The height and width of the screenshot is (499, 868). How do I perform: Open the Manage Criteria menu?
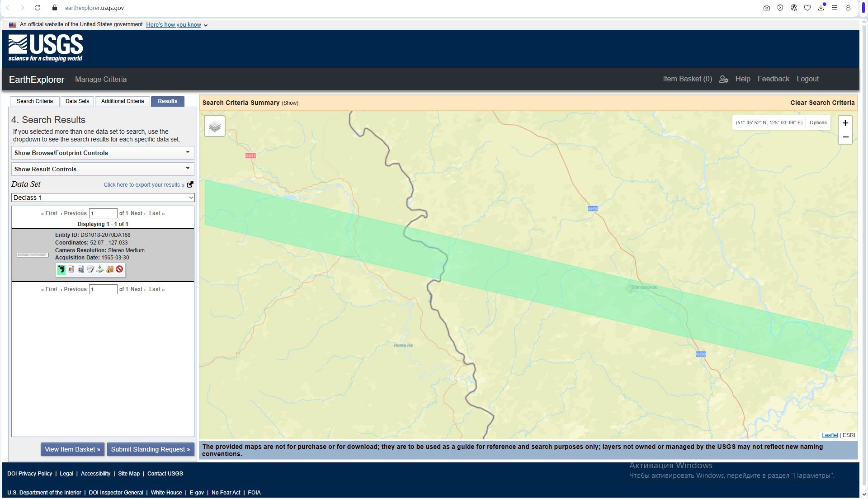pos(100,79)
